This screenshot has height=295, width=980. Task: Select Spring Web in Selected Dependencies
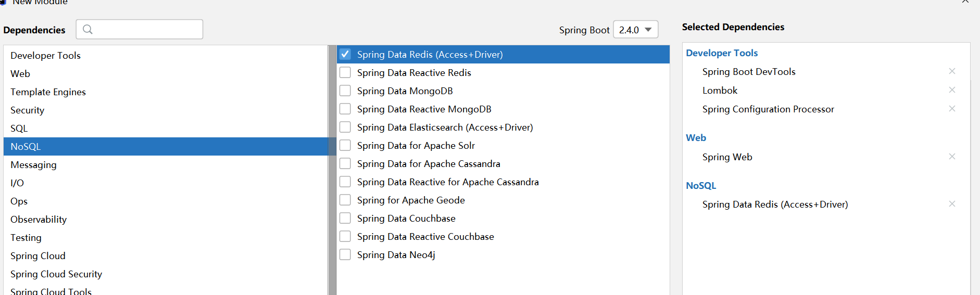coord(727,157)
